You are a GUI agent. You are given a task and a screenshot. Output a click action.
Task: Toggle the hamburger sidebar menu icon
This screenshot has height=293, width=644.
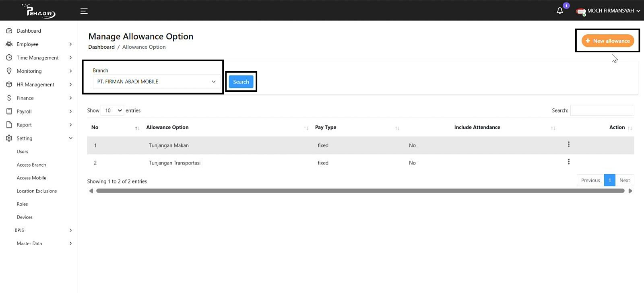pyautogui.click(x=84, y=11)
